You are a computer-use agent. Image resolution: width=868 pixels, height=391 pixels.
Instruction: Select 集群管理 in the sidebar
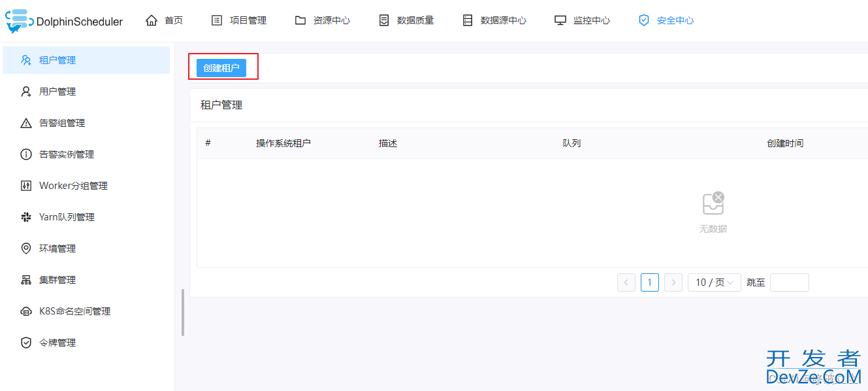click(x=86, y=280)
